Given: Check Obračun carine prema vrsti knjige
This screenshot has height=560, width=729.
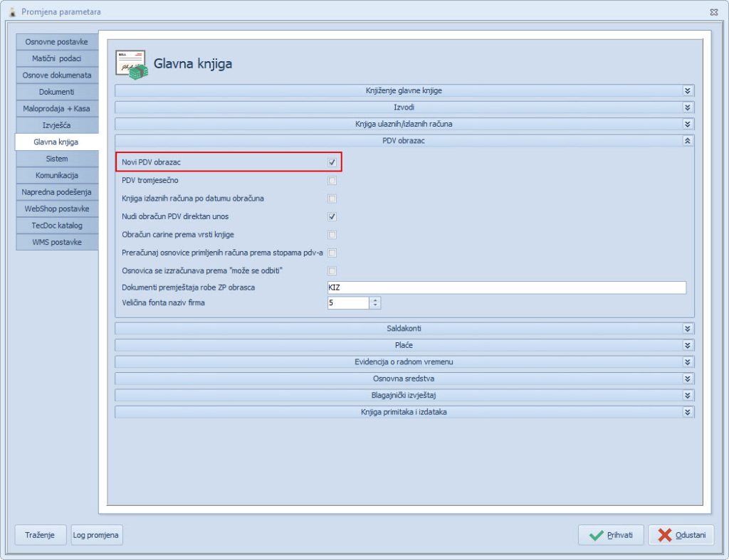Looking at the screenshot, I should tap(332, 235).
